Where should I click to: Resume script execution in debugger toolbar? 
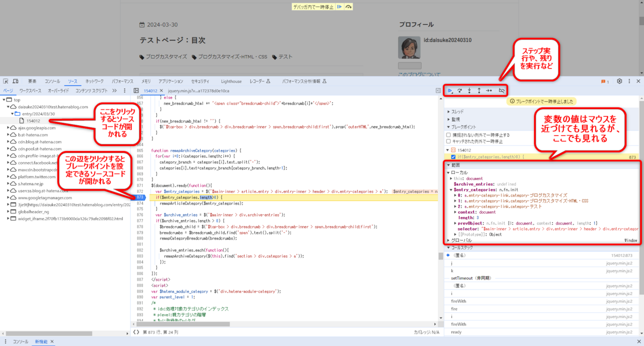451,91
